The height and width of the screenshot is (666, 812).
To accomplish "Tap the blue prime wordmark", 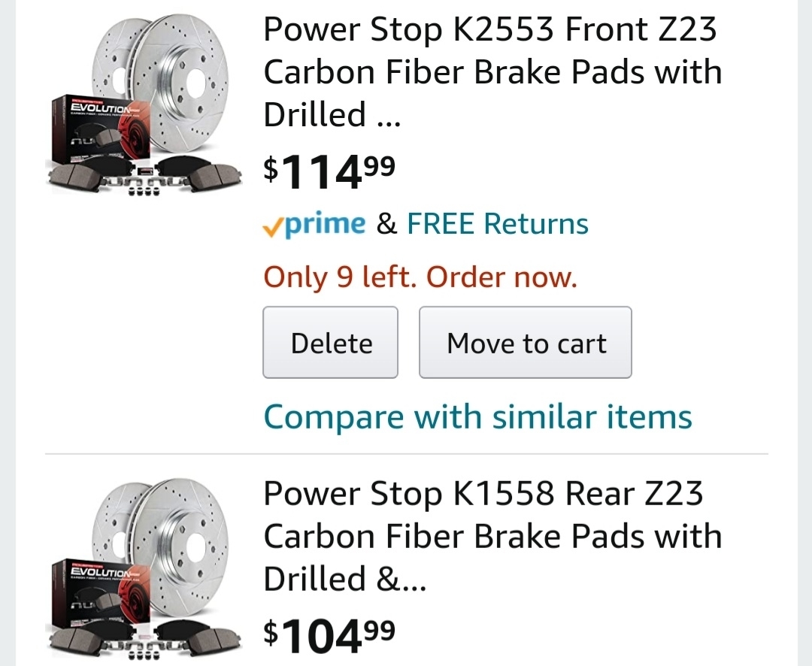I will tap(325, 224).
